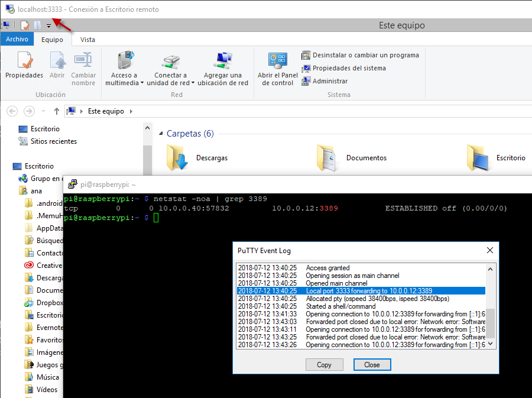Select the Juegos folder in tree
The image size is (532, 398).
(x=44, y=365)
